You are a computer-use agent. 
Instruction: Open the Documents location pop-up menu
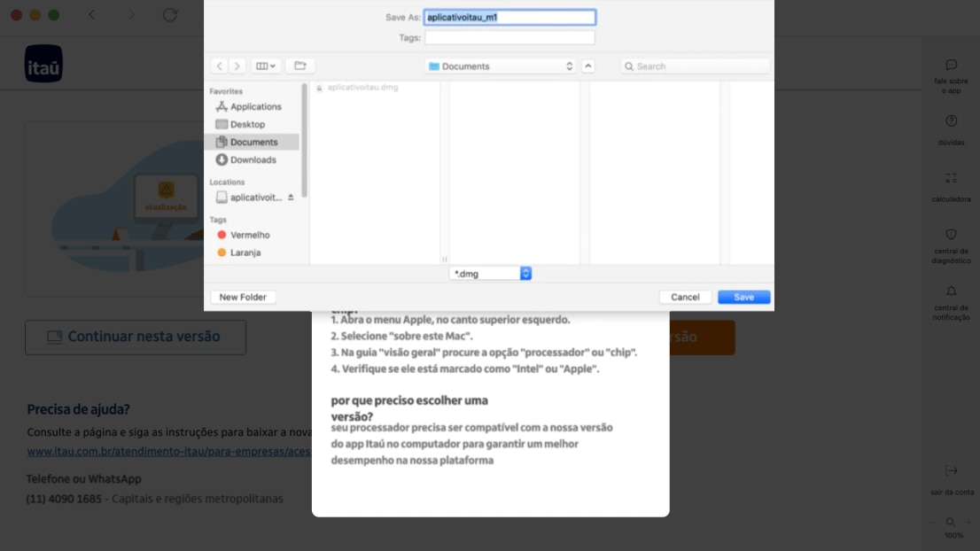point(501,66)
